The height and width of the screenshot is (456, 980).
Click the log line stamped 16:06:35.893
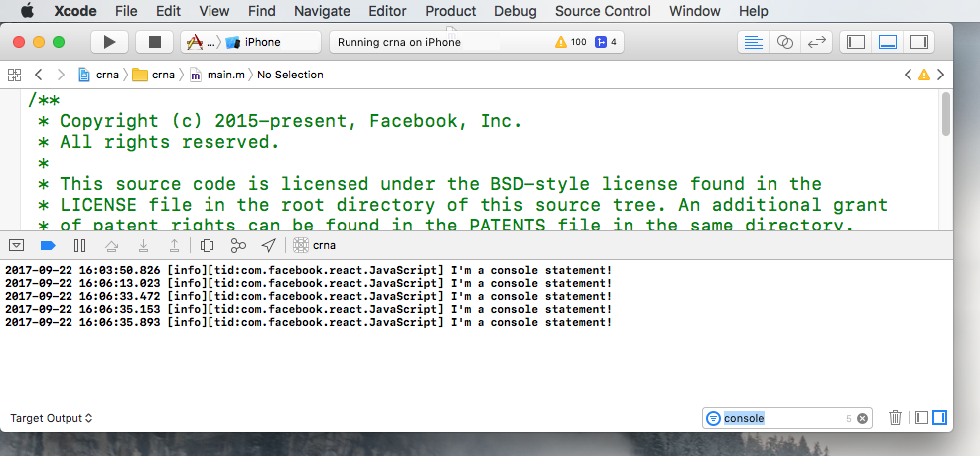pos(308,322)
